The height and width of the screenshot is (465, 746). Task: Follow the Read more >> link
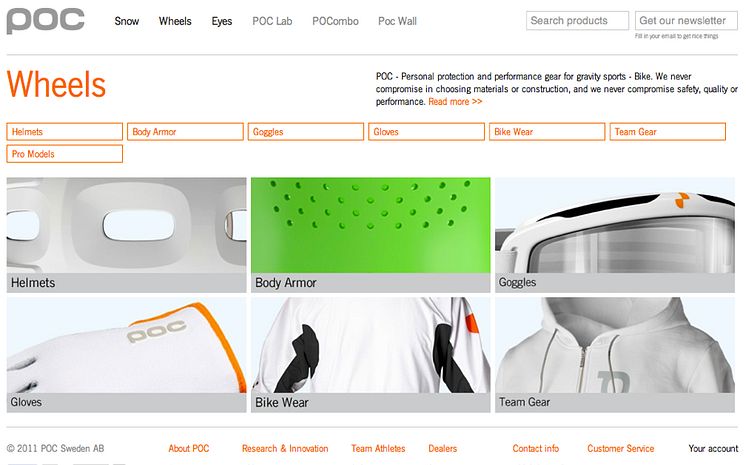[455, 101]
